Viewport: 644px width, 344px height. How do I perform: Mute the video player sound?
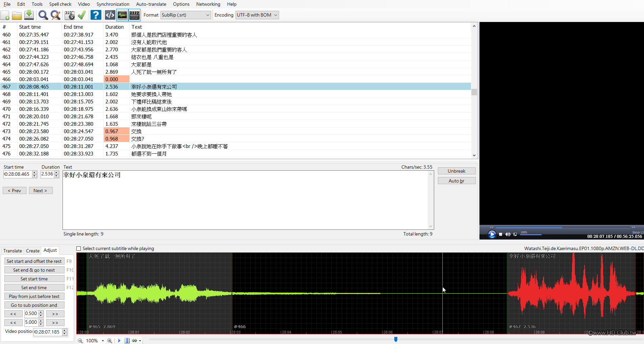tap(508, 234)
